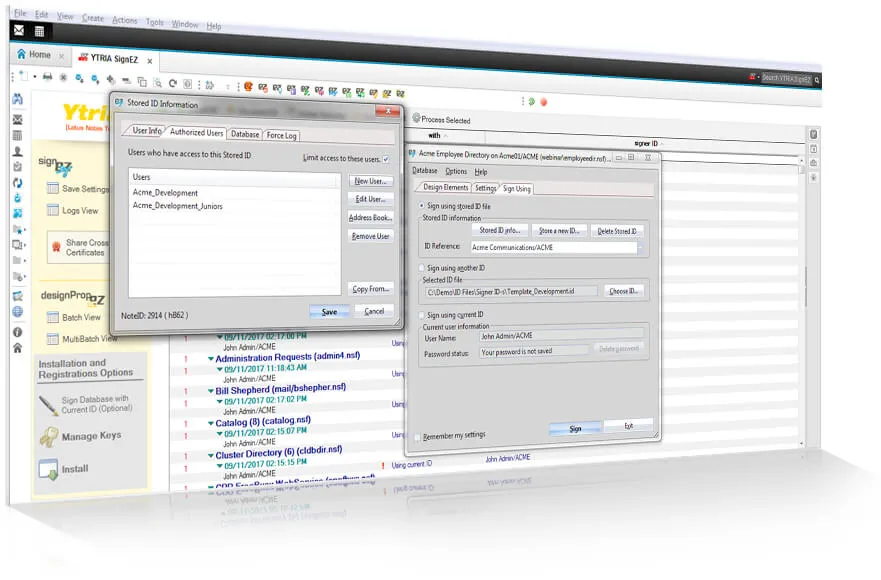Click the pen icon for Sign Database
This screenshot has height=580, width=881.
coord(48,405)
